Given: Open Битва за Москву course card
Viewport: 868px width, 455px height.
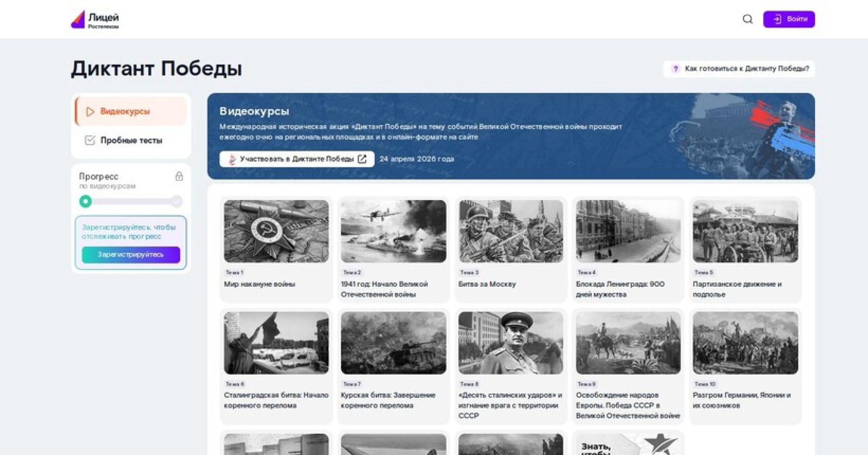Looking at the screenshot, I should [x=510, y=249].
